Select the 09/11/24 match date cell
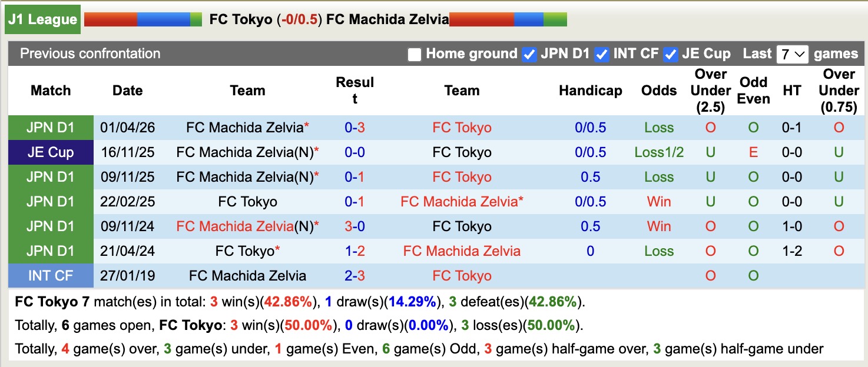Image resolution: width=868 pixels, height=367 pixels. [127, 226]
